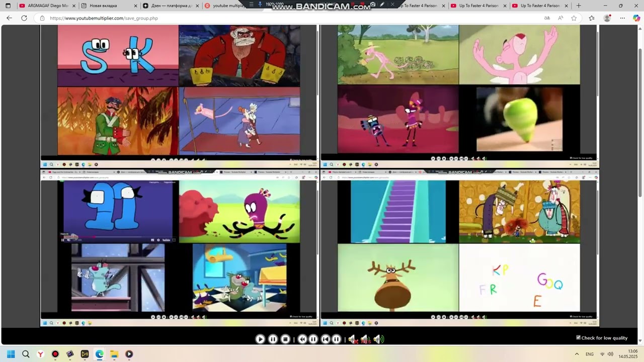
Task: Open the browser profile avatar
Action: point(607,18)
